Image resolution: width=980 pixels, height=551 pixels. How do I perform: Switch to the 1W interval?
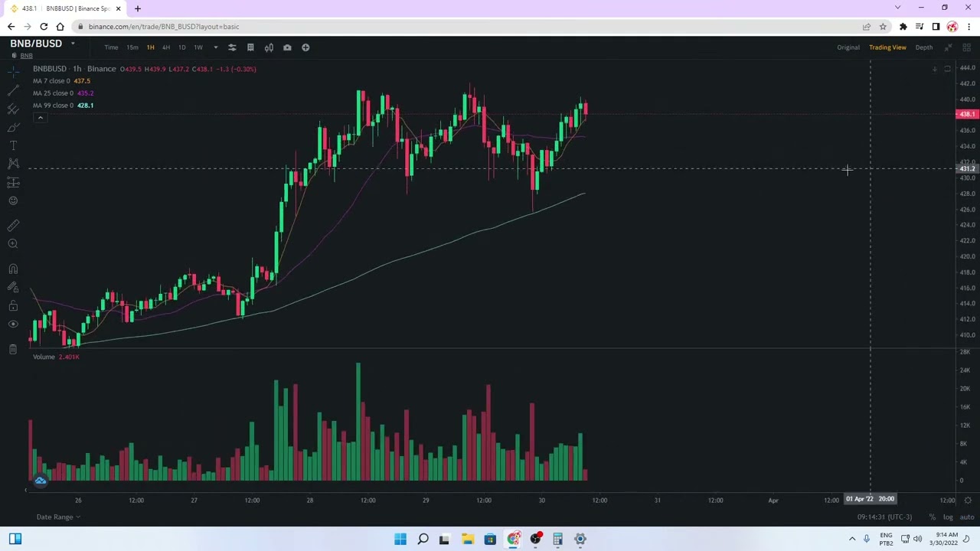pos(198,47)
